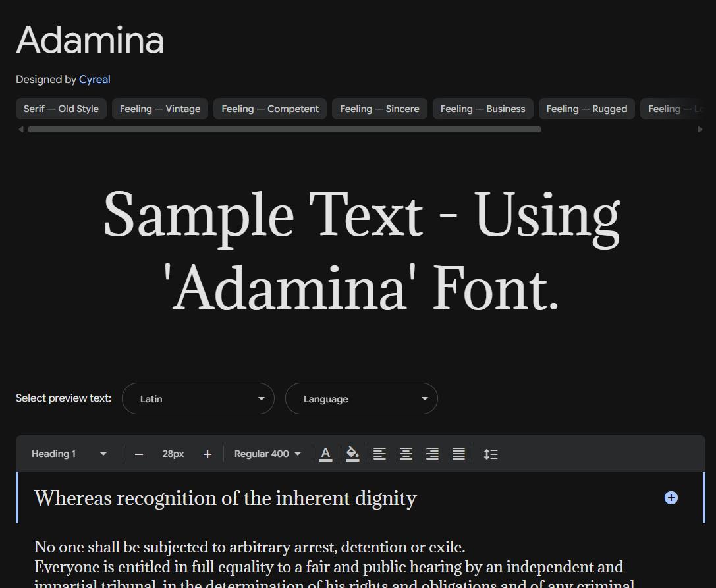
Task: Open the Cyreal designer link
Action: 95,80
